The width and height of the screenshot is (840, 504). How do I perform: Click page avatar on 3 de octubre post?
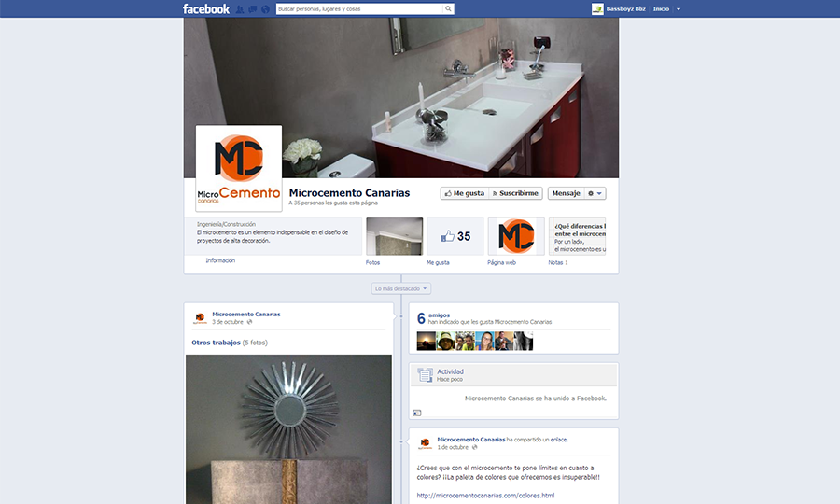click(200, 318)
